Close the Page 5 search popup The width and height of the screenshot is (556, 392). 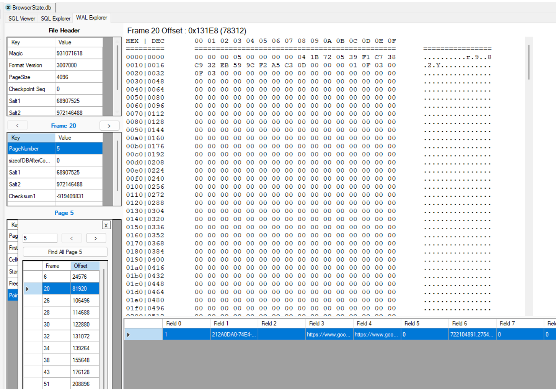pos(106,225)
